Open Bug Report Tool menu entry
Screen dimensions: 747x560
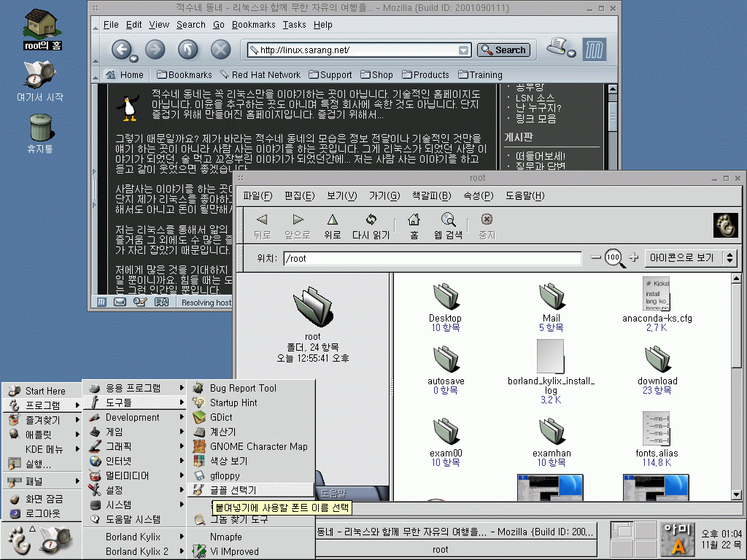click(x=251, y=388)
